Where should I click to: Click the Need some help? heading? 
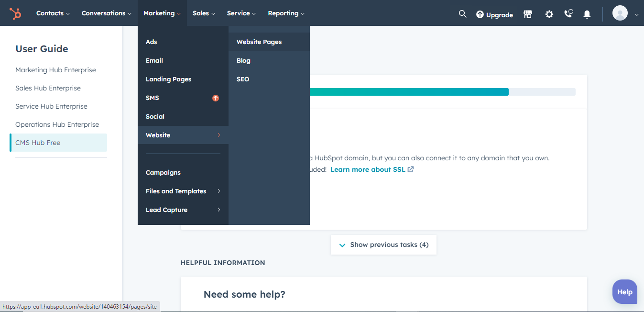pos(244,294)
